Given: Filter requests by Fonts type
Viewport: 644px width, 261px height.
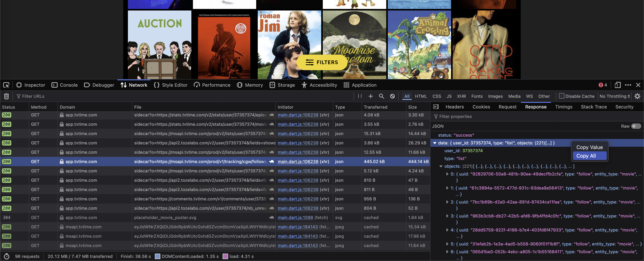Looking at the screenshot, I should [x=477, y=96].
